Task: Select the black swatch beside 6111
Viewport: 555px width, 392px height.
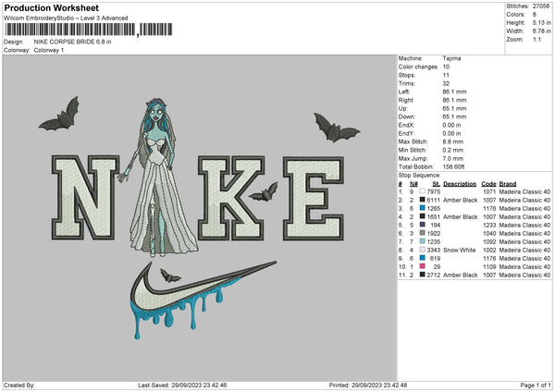Action: pos(423,200)
